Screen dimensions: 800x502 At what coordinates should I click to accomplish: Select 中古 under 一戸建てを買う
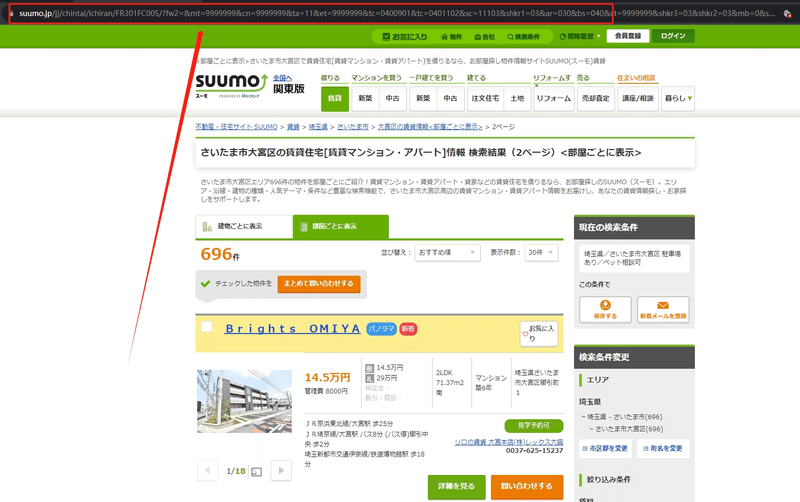coord(451,98)
